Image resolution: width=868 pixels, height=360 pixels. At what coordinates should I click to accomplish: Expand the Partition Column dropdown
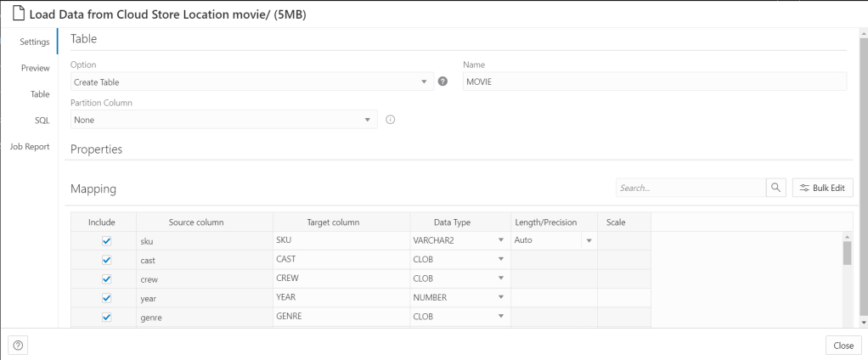(223, 120)
